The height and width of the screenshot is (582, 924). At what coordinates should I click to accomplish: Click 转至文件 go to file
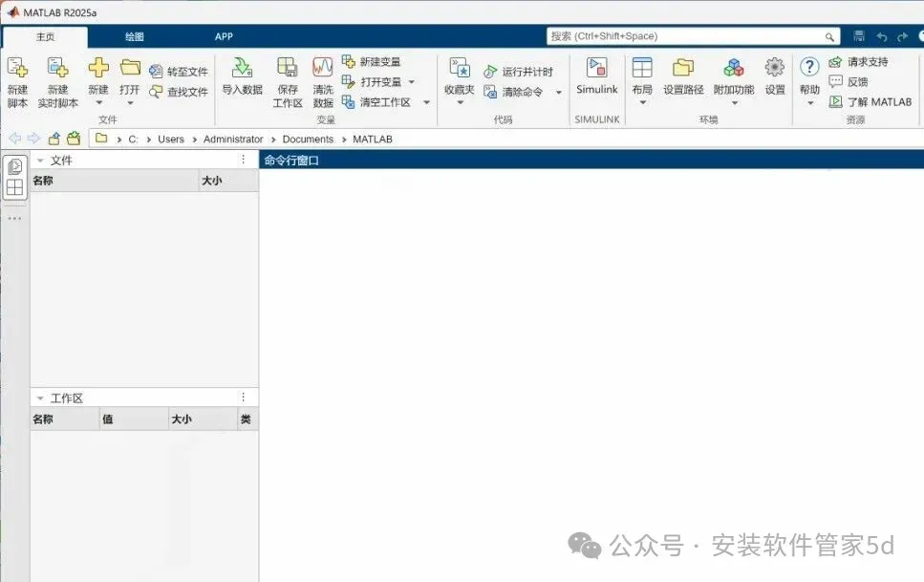click(179, 72)
